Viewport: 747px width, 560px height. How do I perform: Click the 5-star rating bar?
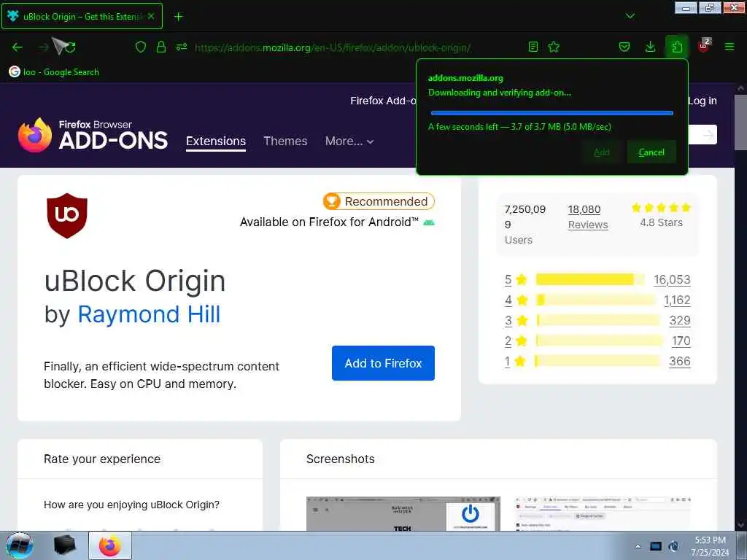(x=590, y=279)
